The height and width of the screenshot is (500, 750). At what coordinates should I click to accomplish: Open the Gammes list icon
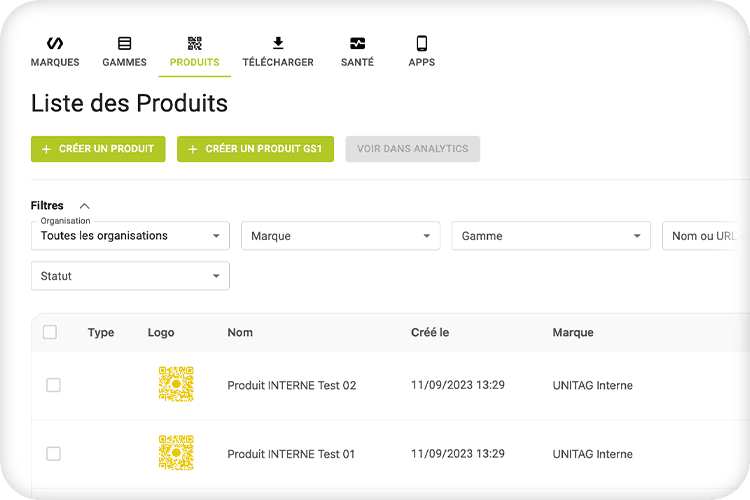point(124,44)
